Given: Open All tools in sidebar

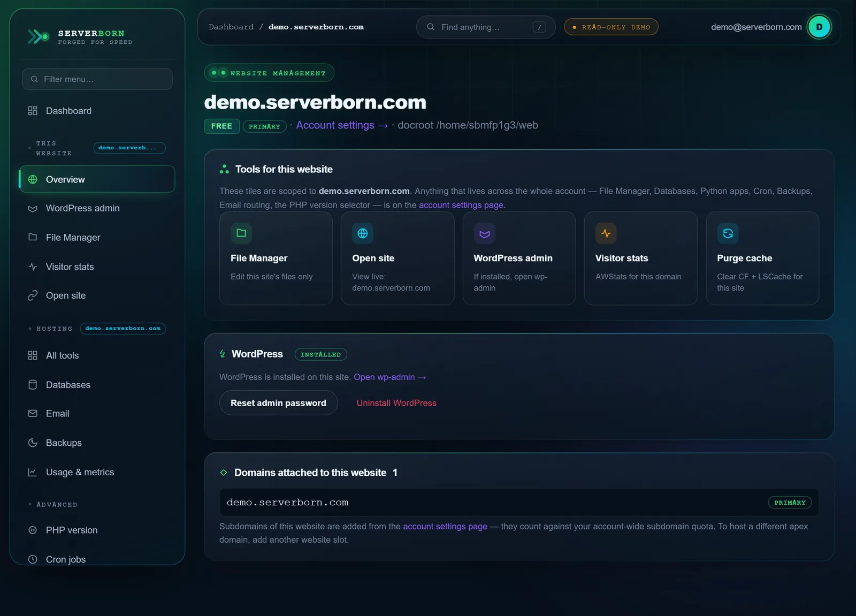Looking at the screenshot, I should (97, 355).
